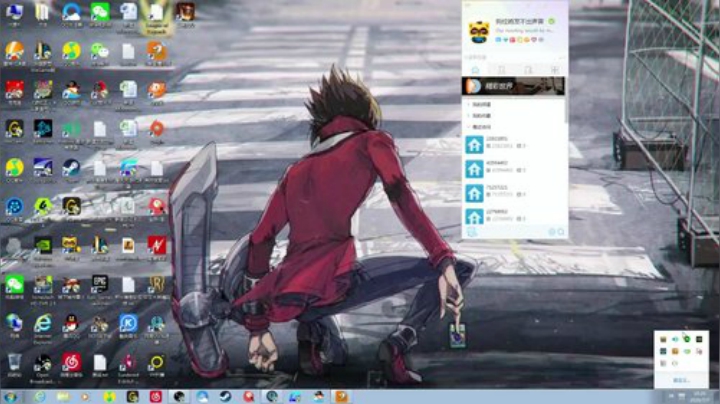
Task: Launch Steam from its desktop shortcut
Action: click(x=71, y=170)
